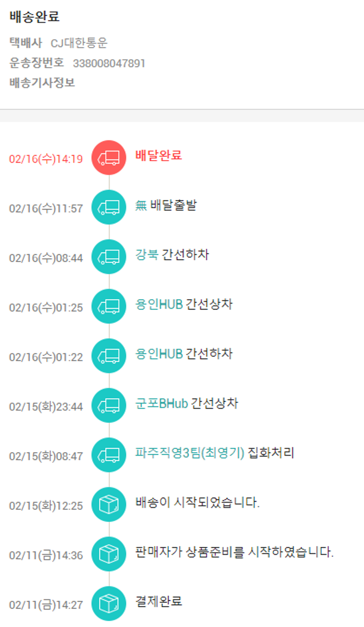
Task: Click the truck icon next to 강북 간선하차
Action: point(109,256)
